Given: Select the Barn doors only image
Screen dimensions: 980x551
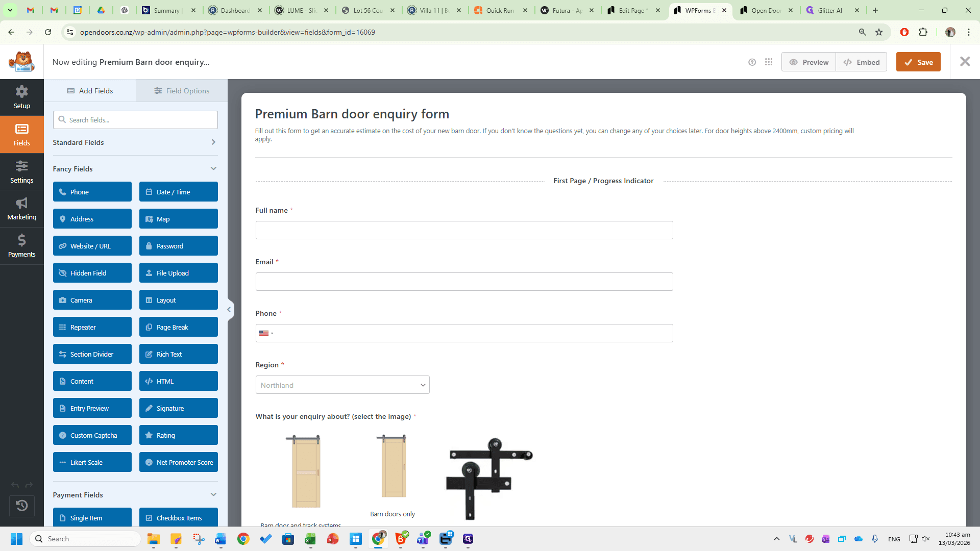Looking at the screenshot, I should [x=393, y=466].
